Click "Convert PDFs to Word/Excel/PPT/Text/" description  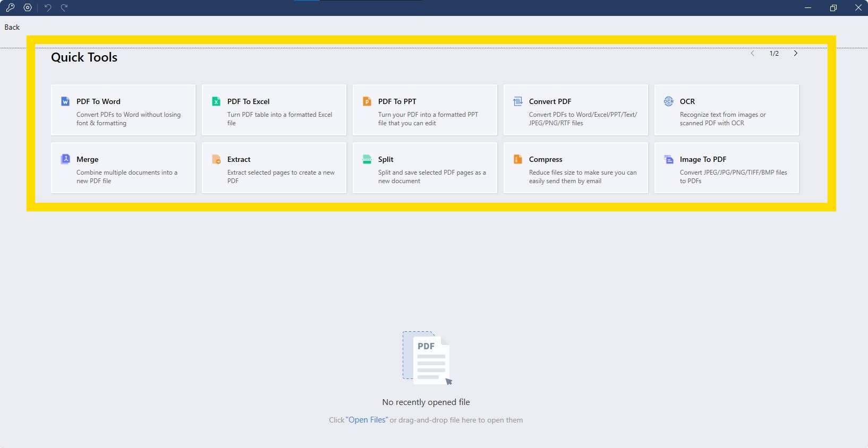click(x=583, y=115)
